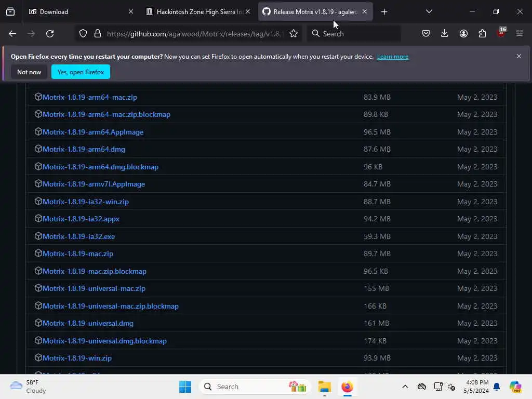532x399 pixels.
Task: Open the tracking protection shield icon
Action: coord(83,34)
